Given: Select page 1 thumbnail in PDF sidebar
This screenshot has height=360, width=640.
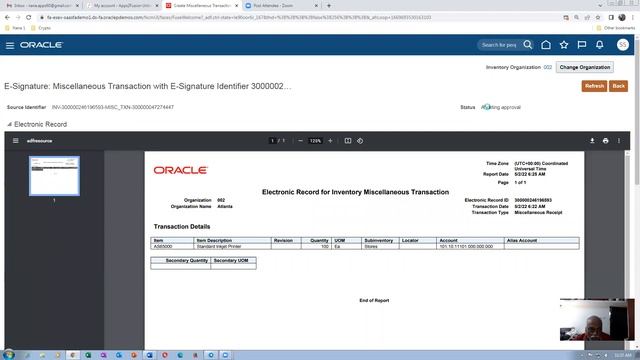Looking at the screenshot, I should click(54, 176).
